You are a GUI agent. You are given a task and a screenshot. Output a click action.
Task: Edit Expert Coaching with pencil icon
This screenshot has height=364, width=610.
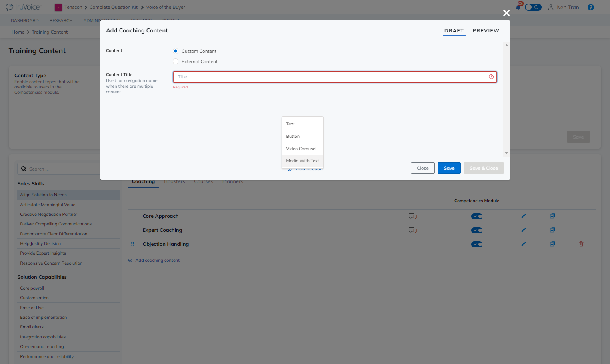[x=524, y=230]
